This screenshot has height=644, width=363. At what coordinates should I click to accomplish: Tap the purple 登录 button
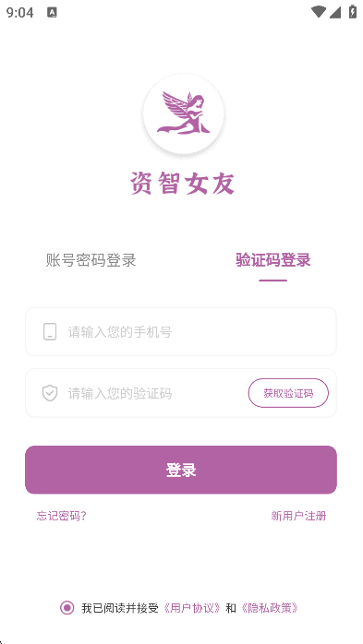point(181,470)
